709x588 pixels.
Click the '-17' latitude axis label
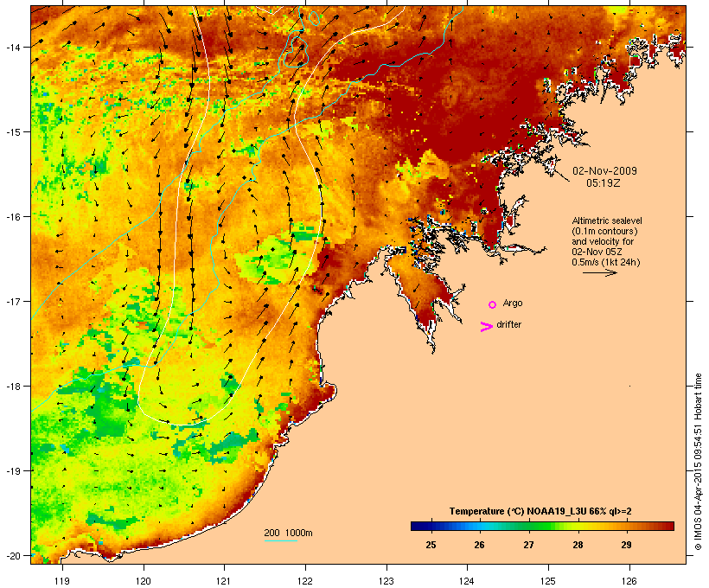[x=12, y=301]
